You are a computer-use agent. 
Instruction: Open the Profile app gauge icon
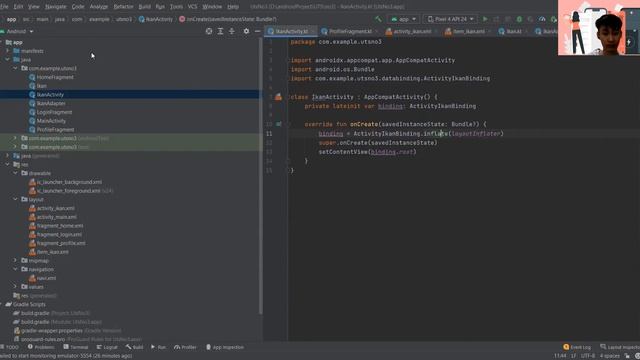(542, 19)
